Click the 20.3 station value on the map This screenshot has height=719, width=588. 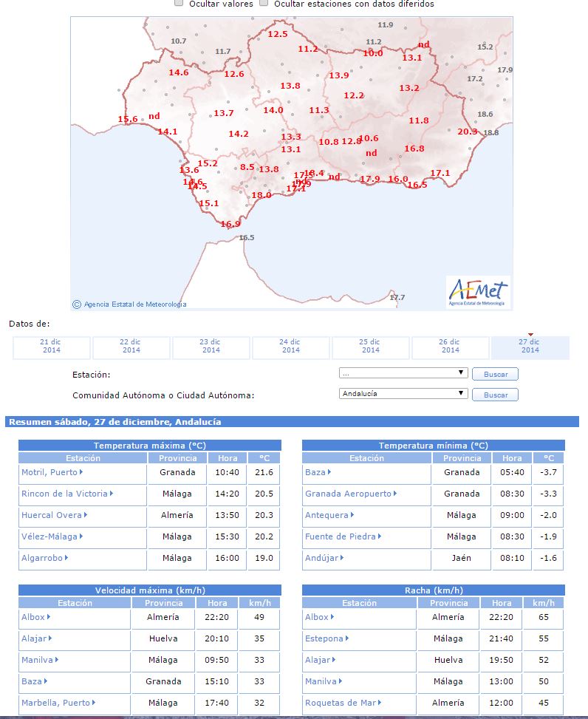[x=467, y=132]
